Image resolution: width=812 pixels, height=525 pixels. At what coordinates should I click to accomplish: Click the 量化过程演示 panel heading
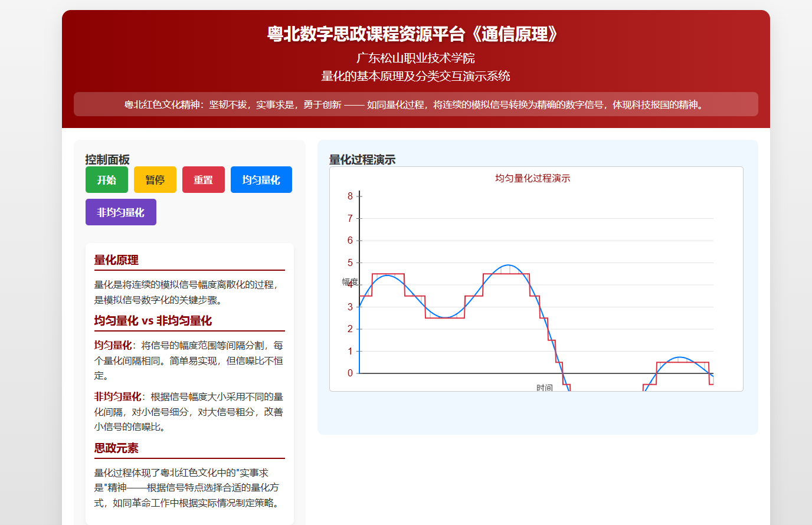coord(362,159)
